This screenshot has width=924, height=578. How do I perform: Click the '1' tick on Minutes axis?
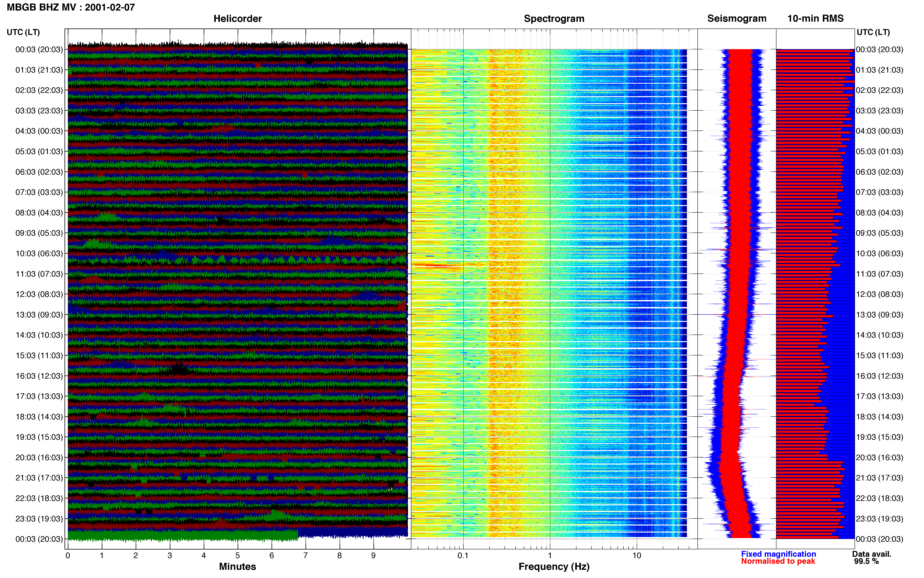[x=102, y=556]
